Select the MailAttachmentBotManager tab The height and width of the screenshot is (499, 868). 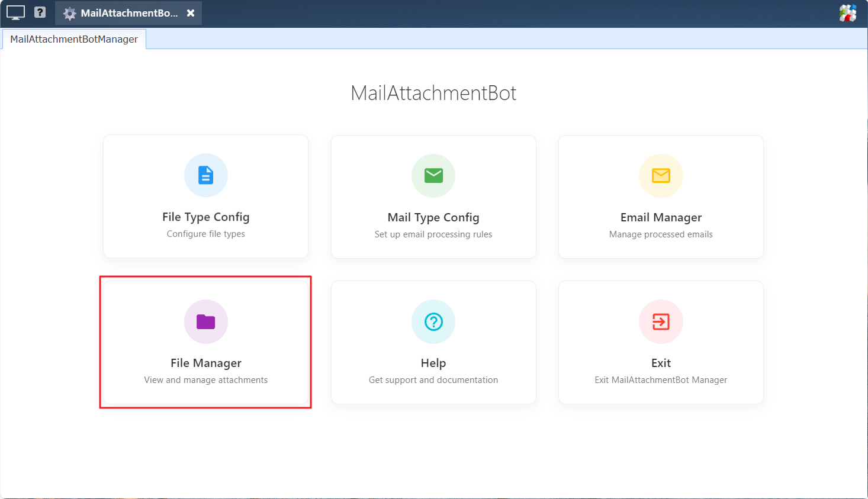pos(74,39)
